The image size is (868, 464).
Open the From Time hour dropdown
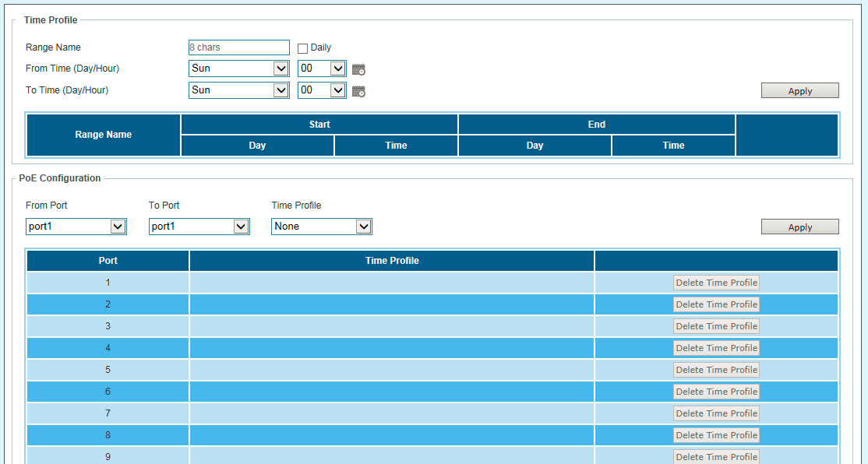pyautogui.click(x=322, y=69)
